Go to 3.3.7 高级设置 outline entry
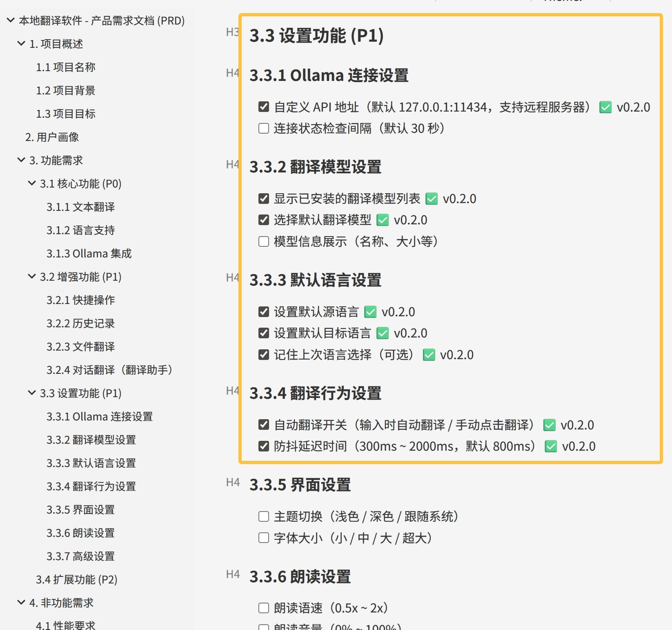The width and height of the screenshot is (672, 630). (80, 556)
